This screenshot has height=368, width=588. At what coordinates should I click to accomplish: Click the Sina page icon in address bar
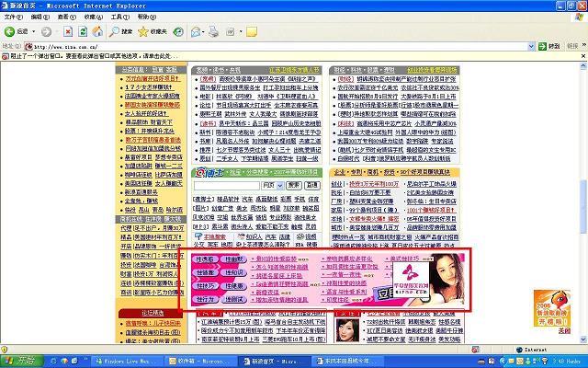28,47
